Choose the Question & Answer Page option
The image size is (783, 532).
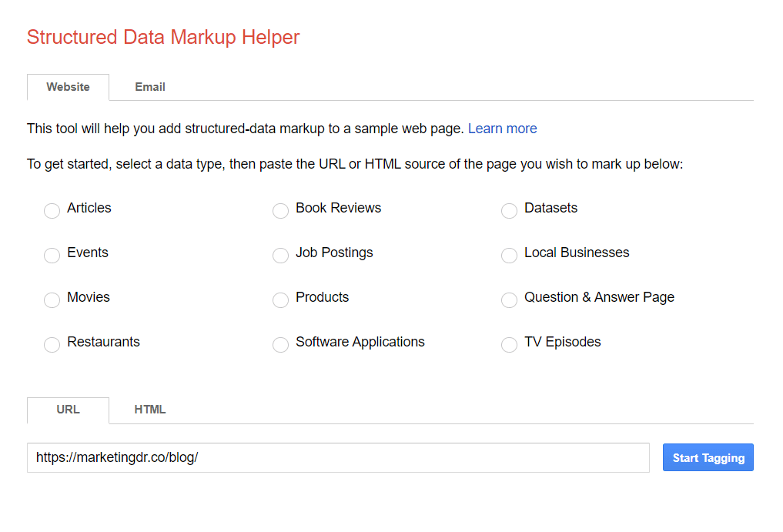pos(509,299)
